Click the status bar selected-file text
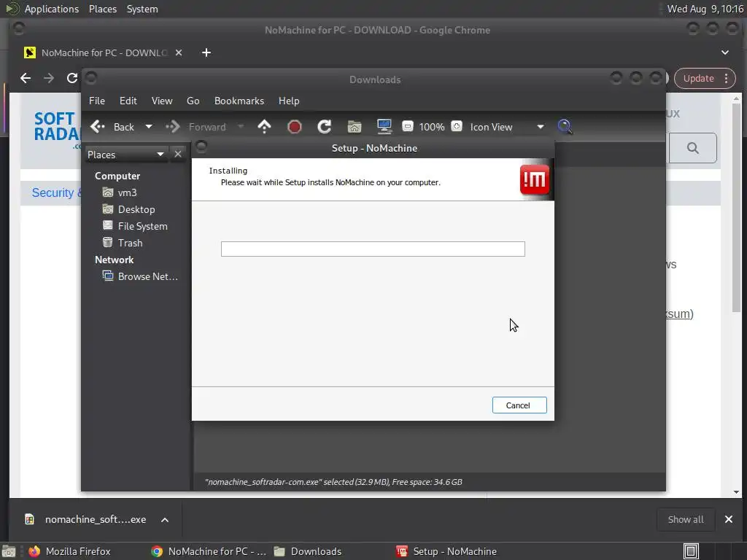 pos(333,482)
